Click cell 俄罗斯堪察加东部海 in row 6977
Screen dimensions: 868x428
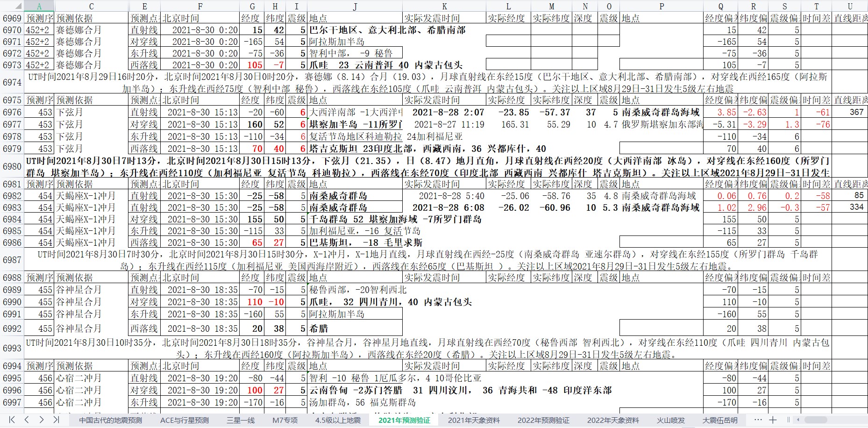(x=662, y=124)
